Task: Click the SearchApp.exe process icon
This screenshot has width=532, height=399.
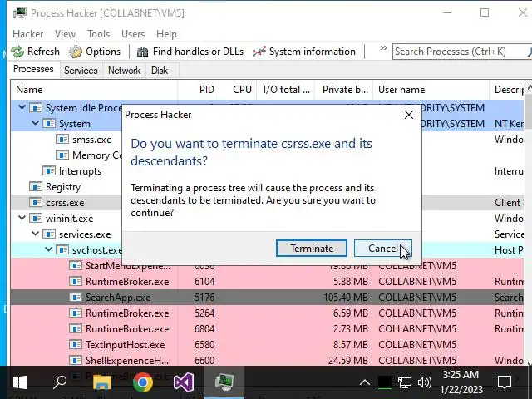Action: [x=76, y=298]
